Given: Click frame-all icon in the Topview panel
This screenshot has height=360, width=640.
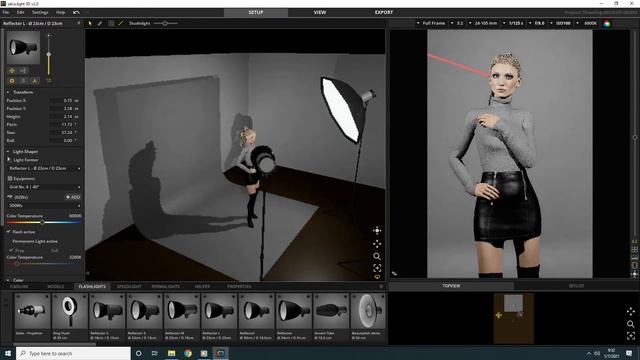Looking at the screenshot, I should (631, 336).
